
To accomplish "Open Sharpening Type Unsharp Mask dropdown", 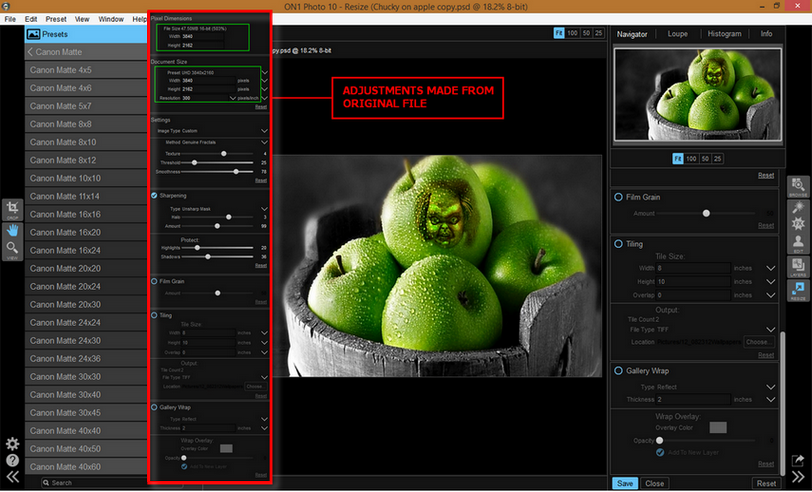I will (x=265, y=209).
